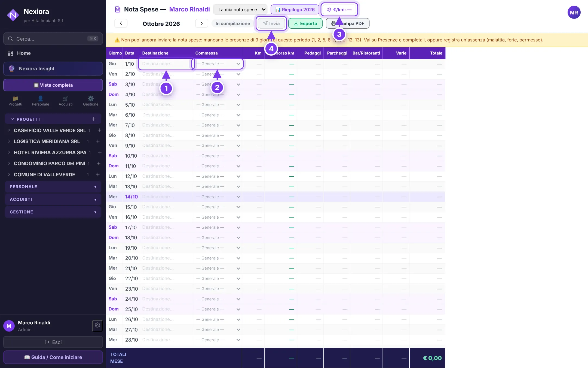Open the Progetti sidebar shortcut icon
Image resolution: width=588 pixels, height=368 pixels.
pos(15,101)
